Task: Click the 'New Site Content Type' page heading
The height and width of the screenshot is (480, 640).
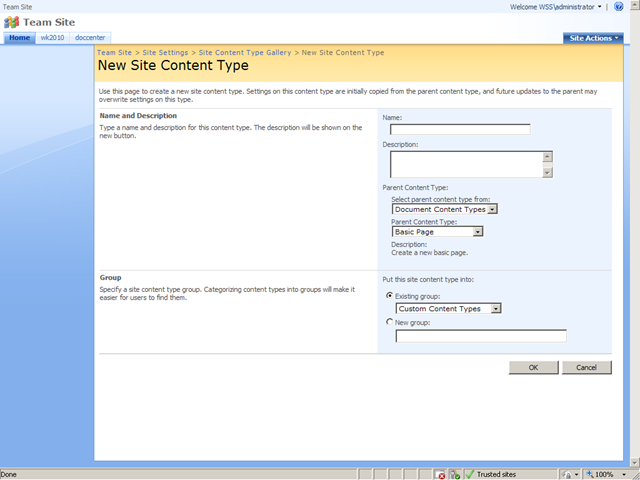Action: tap(173, 65)
